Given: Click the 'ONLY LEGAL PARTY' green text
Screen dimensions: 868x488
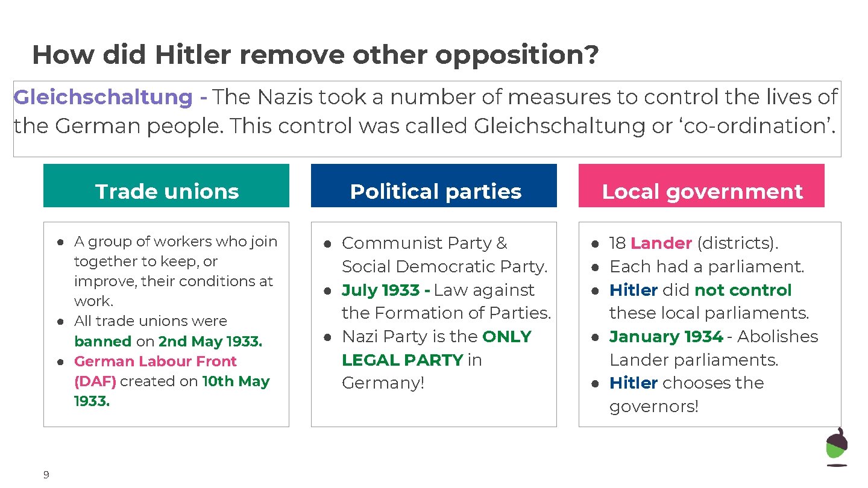Looking at the screenshot, I should [x=436, y=348].
